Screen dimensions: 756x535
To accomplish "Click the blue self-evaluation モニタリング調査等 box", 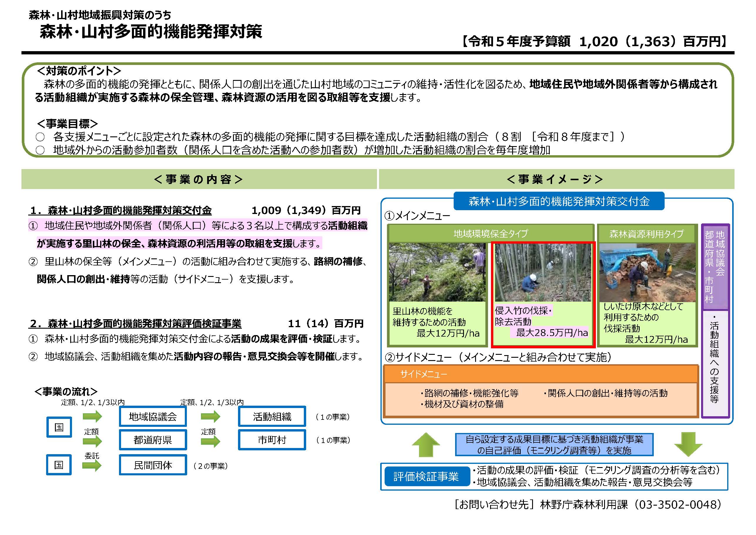I will (554, 445).
